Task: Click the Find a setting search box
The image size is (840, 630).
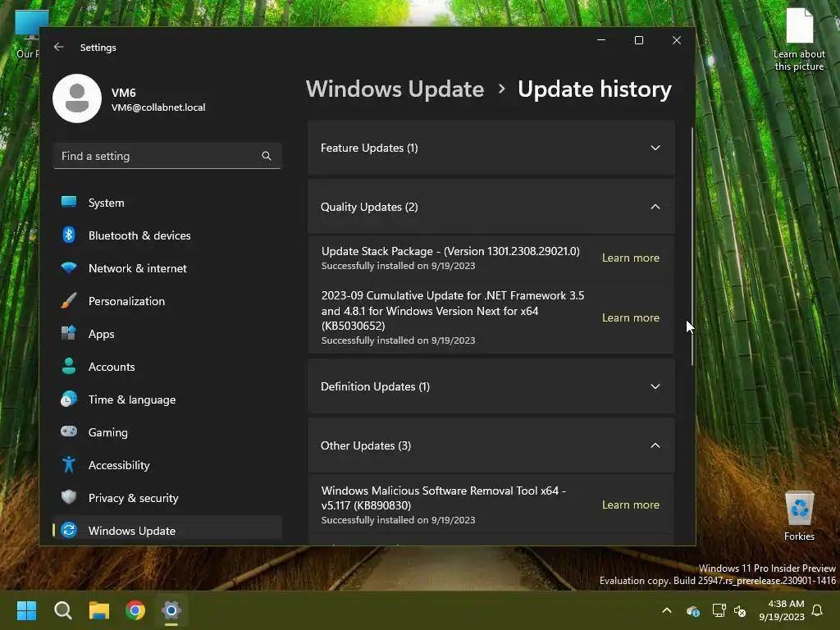Action: pyautogui.click(x=167, y=156)
